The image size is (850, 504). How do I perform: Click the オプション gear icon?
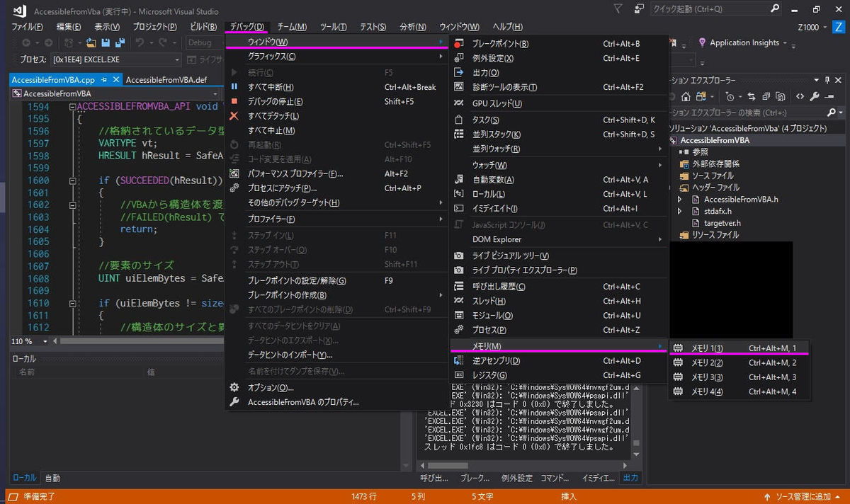point(234,387)
